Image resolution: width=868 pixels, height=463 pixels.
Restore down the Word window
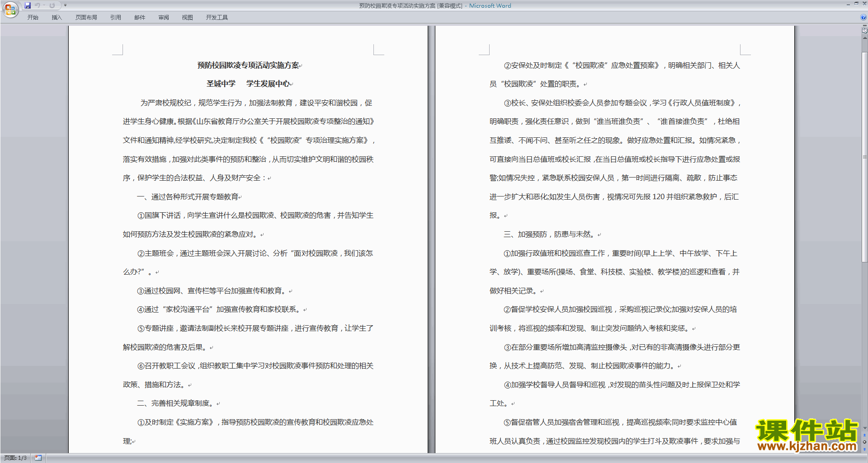pyautogui.click(x=856, y=4)
